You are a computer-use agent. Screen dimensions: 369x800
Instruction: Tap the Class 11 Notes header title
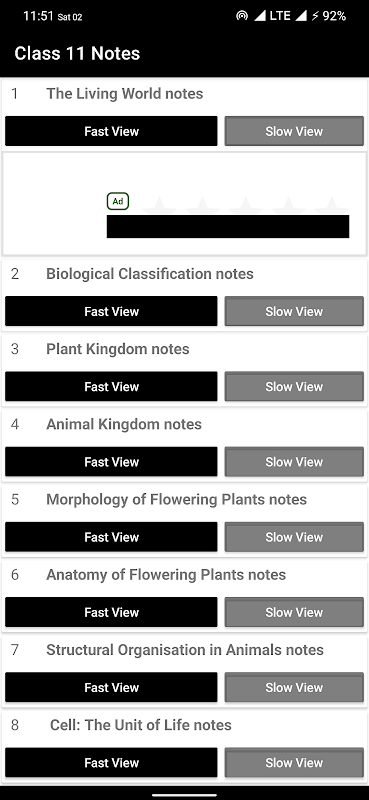(x=77, y=54)
